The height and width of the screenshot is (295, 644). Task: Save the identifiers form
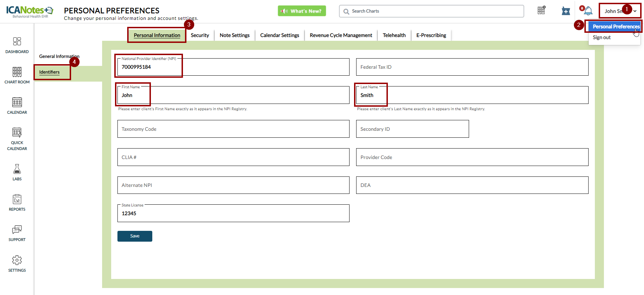[135, 236]
